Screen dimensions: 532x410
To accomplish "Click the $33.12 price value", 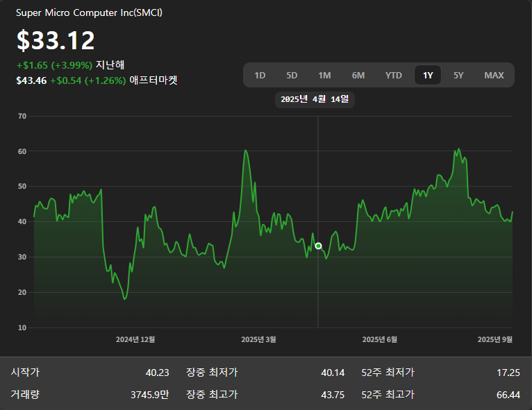I will 56,40.
